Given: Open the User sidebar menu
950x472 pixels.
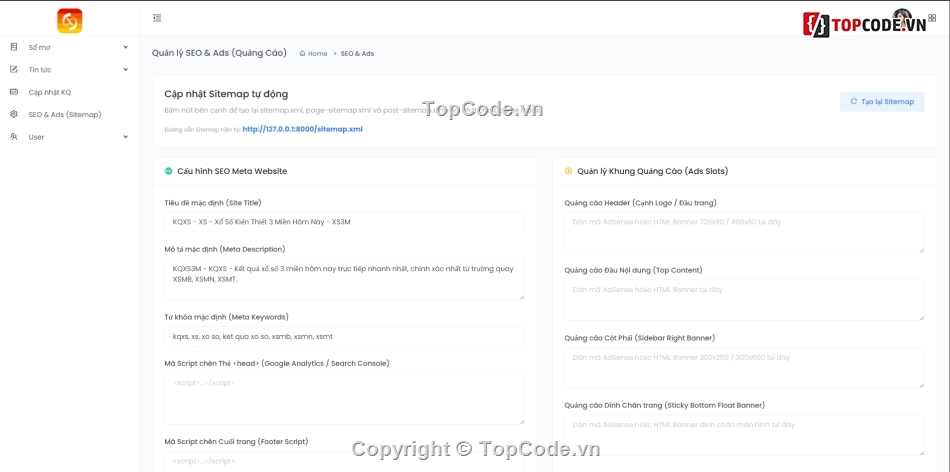Looking at the screenshot, I should [x=70, y=136].
